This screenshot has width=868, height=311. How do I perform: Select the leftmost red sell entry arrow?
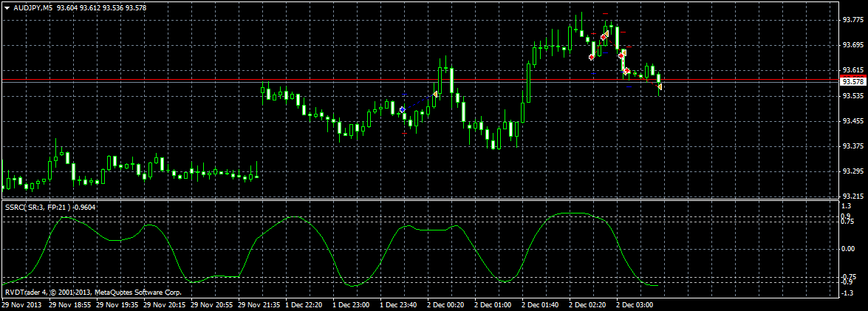point(591,57)
